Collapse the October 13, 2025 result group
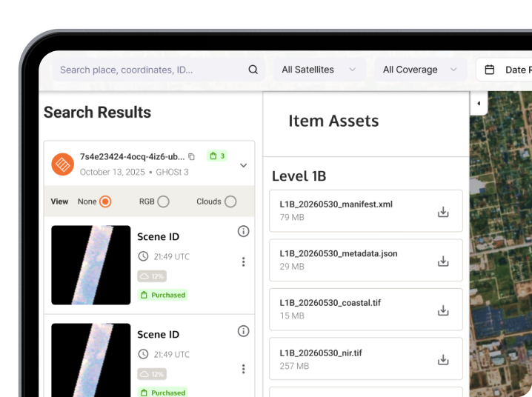This screenshot has height=397, width=532. click(x=243, y=165)
